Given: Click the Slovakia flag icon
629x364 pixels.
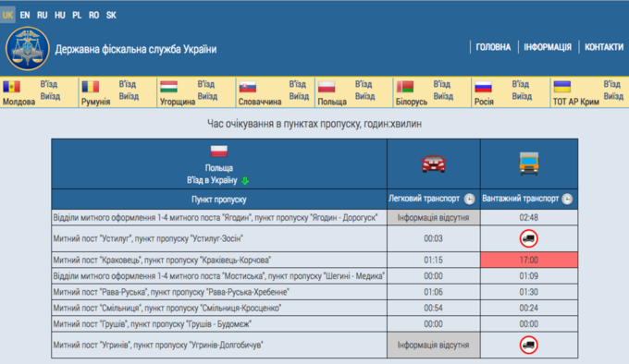Looking at the screenshot, I should (248, 87).
